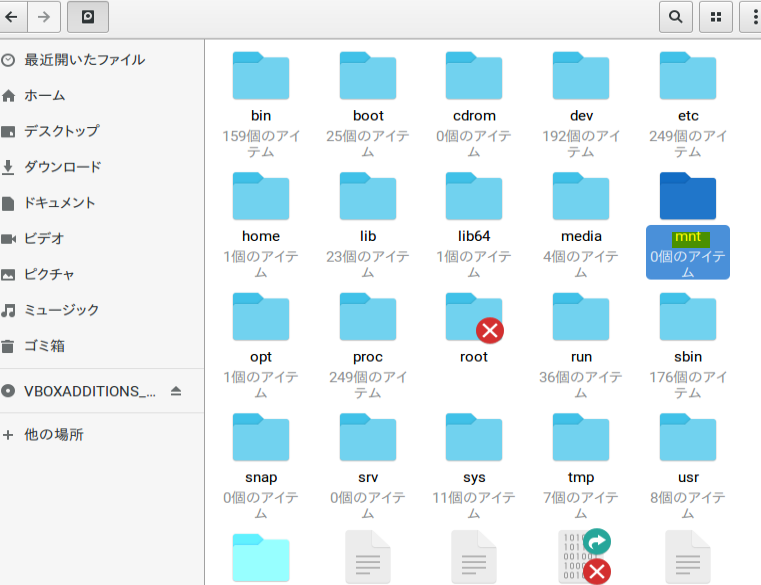Open 最近開いたファイル in sidebar
761x585 pixels.
[84, 60]
